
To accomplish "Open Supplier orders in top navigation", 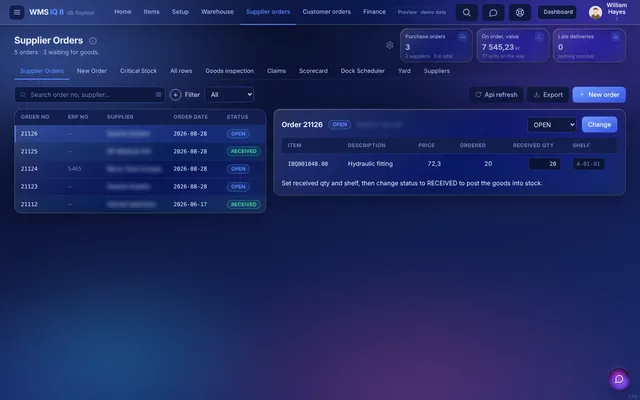I will 268,12.
